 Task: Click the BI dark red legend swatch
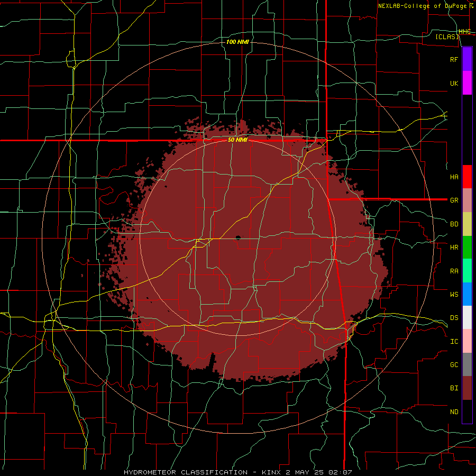click(467, 388)
